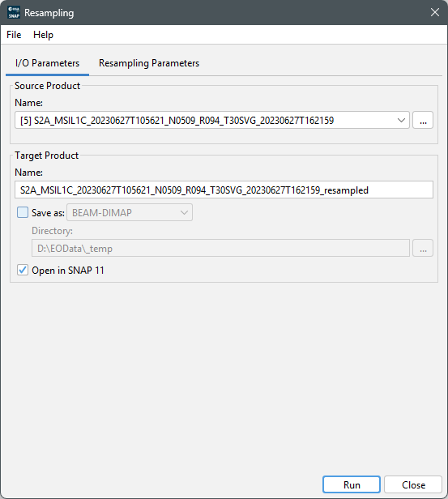Click the SNAP logo icon in title bar
Viewport: 448px width, 499px height.
[x=14, y=12]
